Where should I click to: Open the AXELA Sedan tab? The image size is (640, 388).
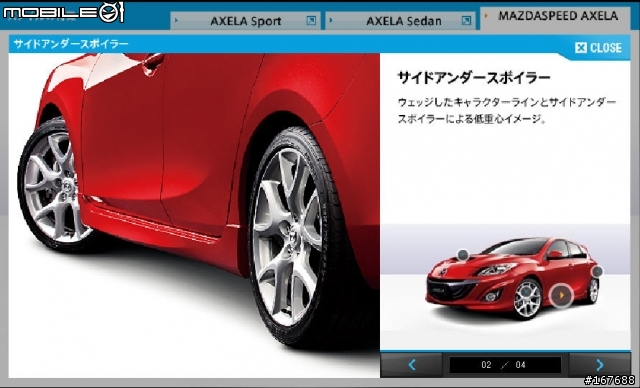click(400, 21)
